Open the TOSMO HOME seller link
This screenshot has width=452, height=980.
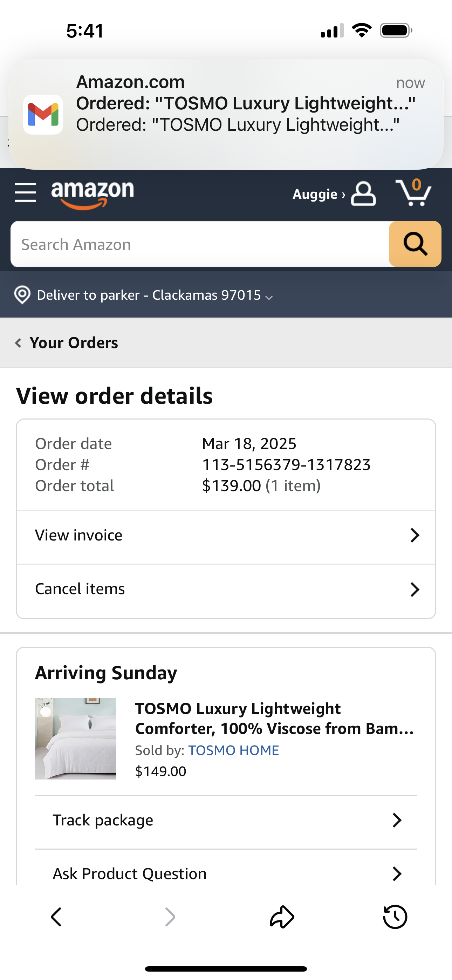click(234, 750)
